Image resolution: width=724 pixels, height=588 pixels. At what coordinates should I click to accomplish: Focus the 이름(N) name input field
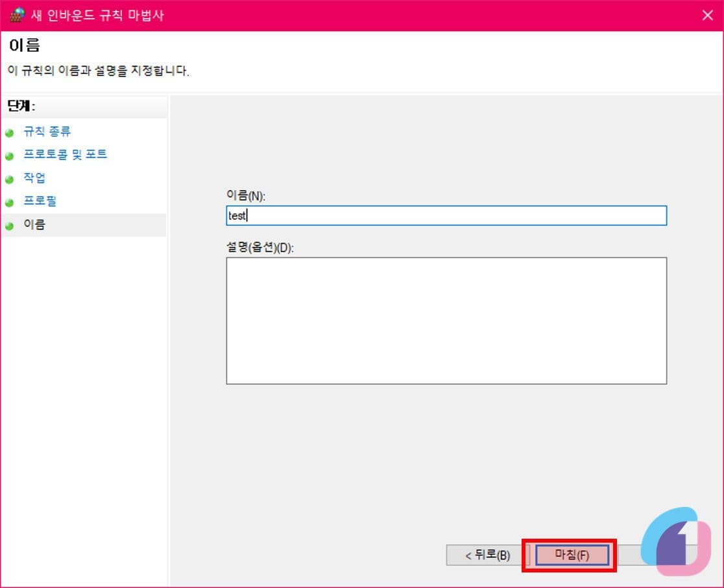click(x=446, y=215)
